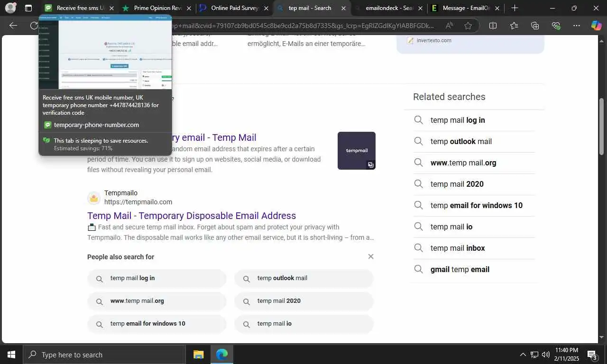This screenshot has width=607, height=364.
Task: Click scrollbar down arrow
Action: pyautogui.click(x=602, y=337)
